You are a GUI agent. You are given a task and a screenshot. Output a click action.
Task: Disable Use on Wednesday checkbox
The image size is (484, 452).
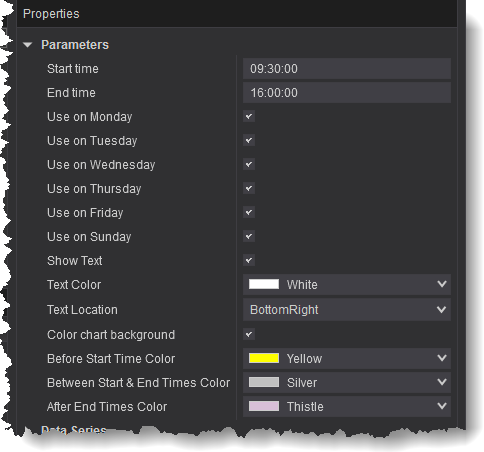(x=249, y=165)
